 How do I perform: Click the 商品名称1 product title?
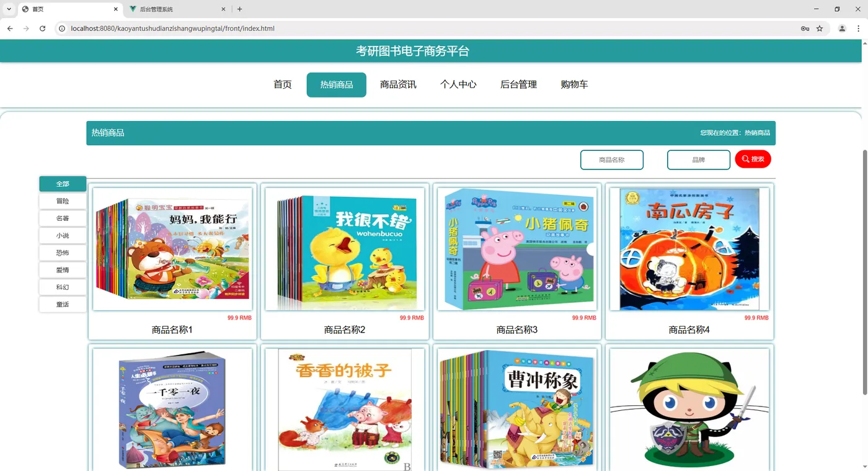pos(172,330)
